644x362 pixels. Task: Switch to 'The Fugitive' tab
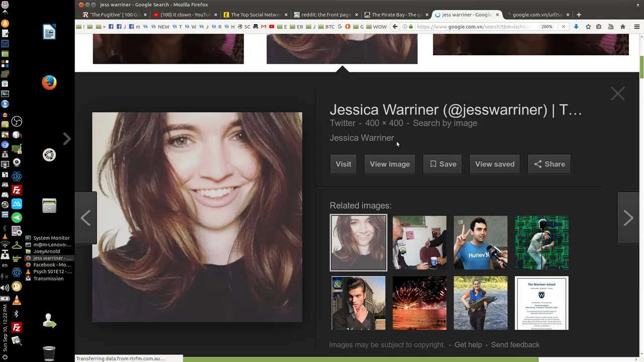coord(114,15)
